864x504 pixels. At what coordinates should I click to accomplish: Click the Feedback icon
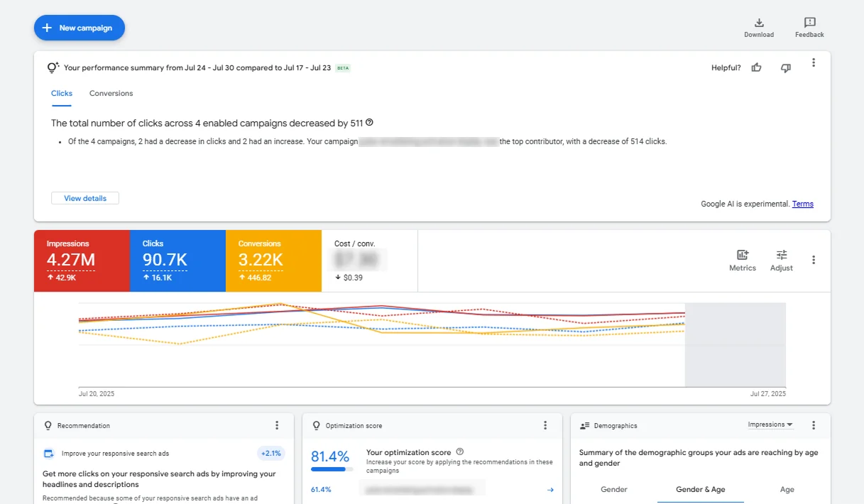pyautogui.click(x=809, y=26)
